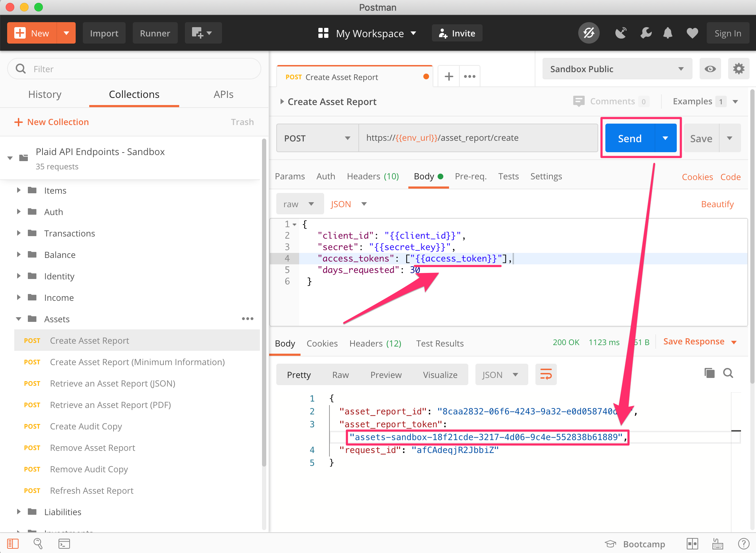Open Bootcamp from status bar
This screenshot has width=756, height=553.
coord(635,544)
